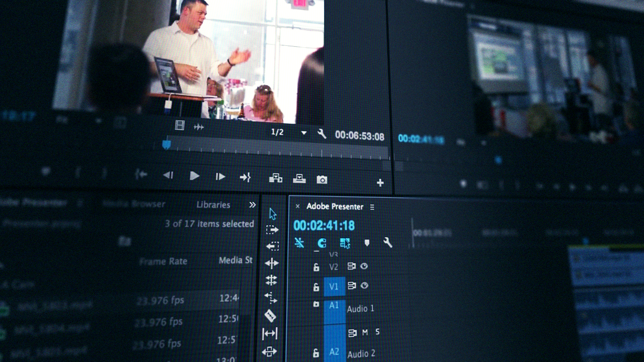Screen dimensions: 644x362
Task: Open the Timeline Display Settings wrench
Action: pos(388,243)
